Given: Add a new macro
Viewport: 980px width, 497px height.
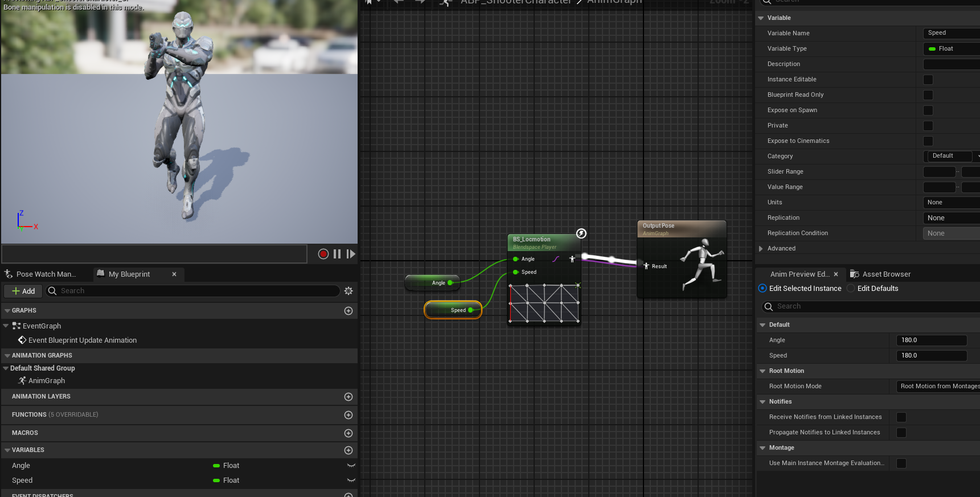Looking at the screenshot, I should pos(348,433).
